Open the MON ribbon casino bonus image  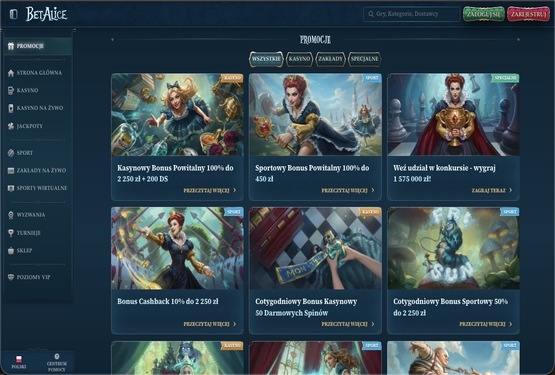pos(315,249)
